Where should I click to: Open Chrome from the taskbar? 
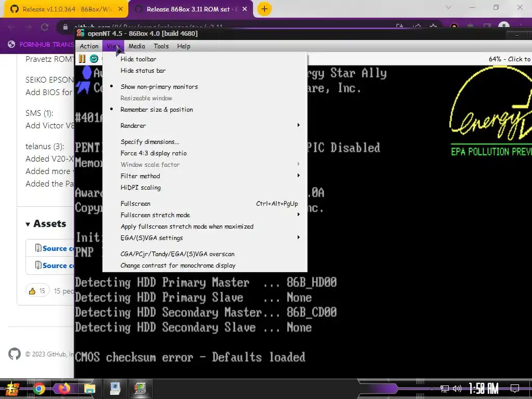click(x=38, y=389)
